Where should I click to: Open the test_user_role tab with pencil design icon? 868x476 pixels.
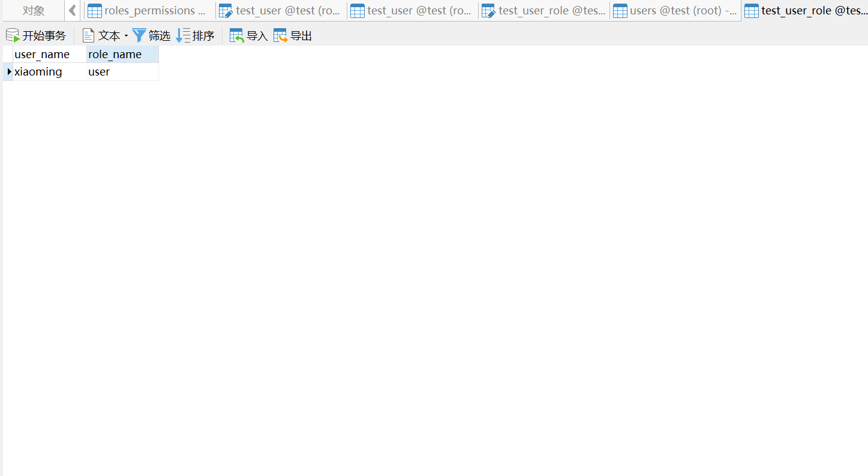click(x=543, y=11)
